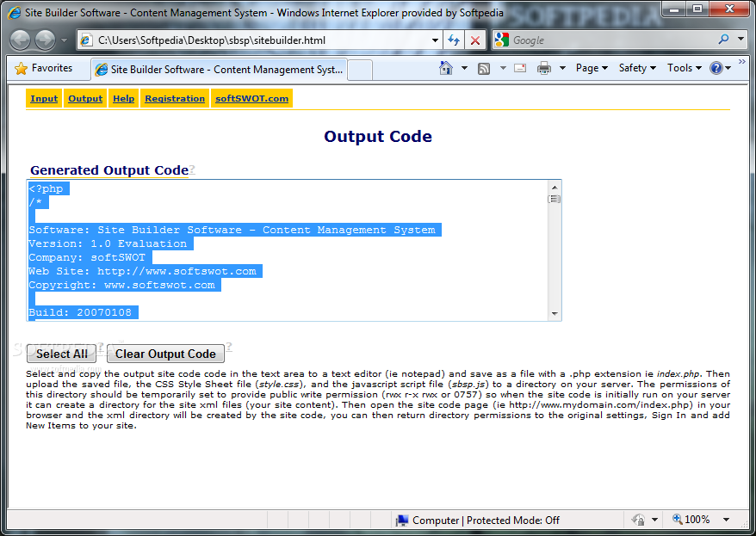Refresh the page using the refresh icon

(x=454, y=40)
